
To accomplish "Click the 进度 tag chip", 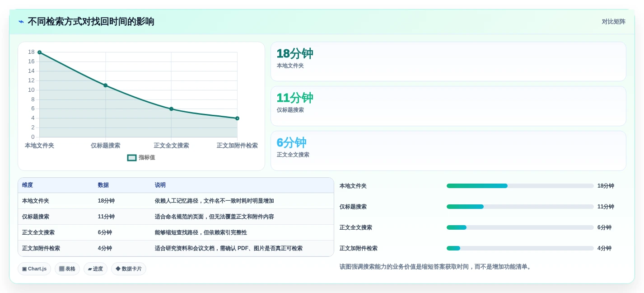I will click(95, 269).
